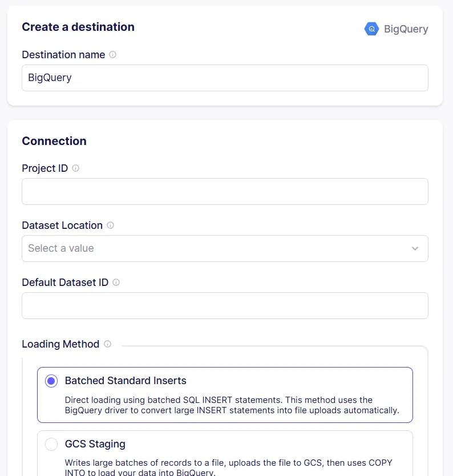
Task: Click the Batched Standard Inserts description text
Action: (x=232, y=405)
